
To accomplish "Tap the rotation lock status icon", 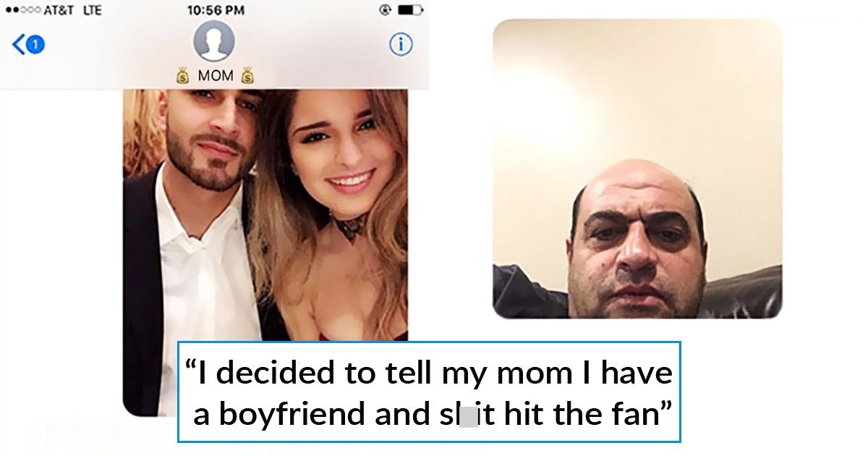I will [x=384, y=10].
